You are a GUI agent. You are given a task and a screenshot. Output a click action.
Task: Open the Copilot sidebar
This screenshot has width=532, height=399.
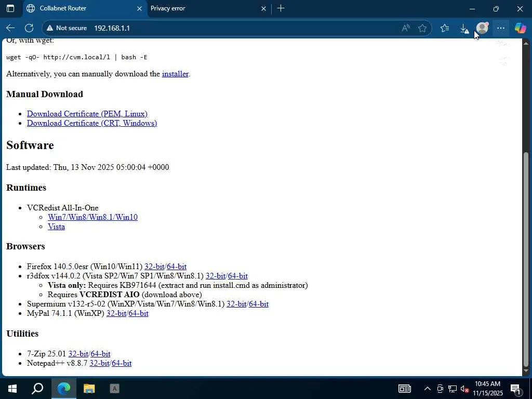click(520, 28)
